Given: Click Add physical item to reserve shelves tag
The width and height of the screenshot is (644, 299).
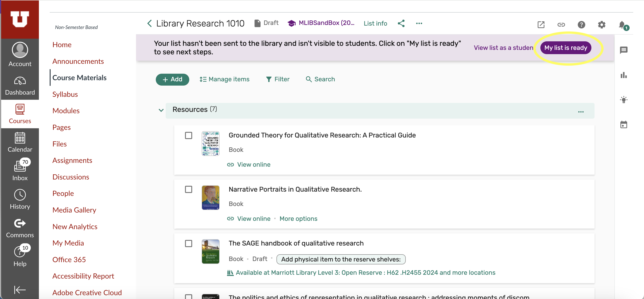Looking at the screenshot, I should (341, 259).
